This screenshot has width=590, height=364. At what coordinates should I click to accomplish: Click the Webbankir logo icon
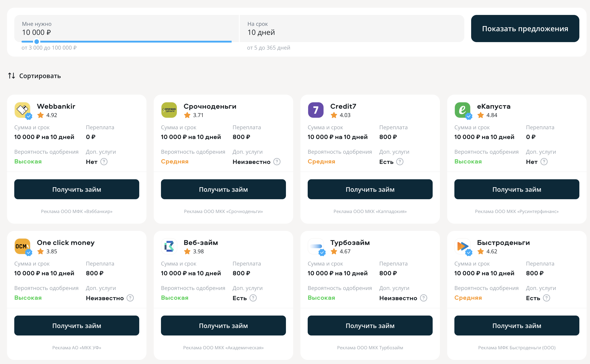(22, 110)
